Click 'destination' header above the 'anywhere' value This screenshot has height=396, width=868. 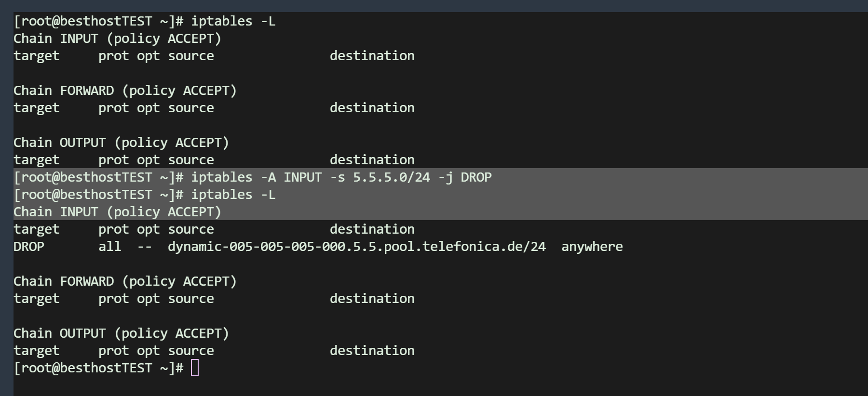(372, 229)
